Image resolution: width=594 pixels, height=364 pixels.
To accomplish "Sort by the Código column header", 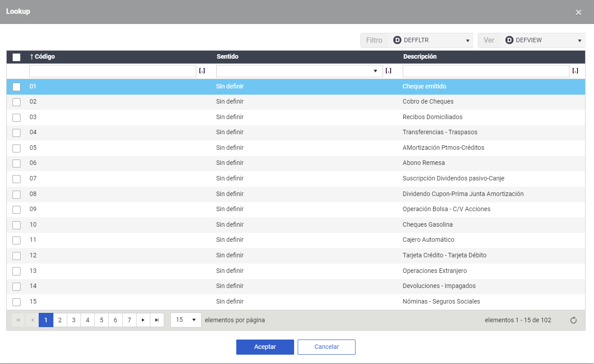I will pos(42,57).
